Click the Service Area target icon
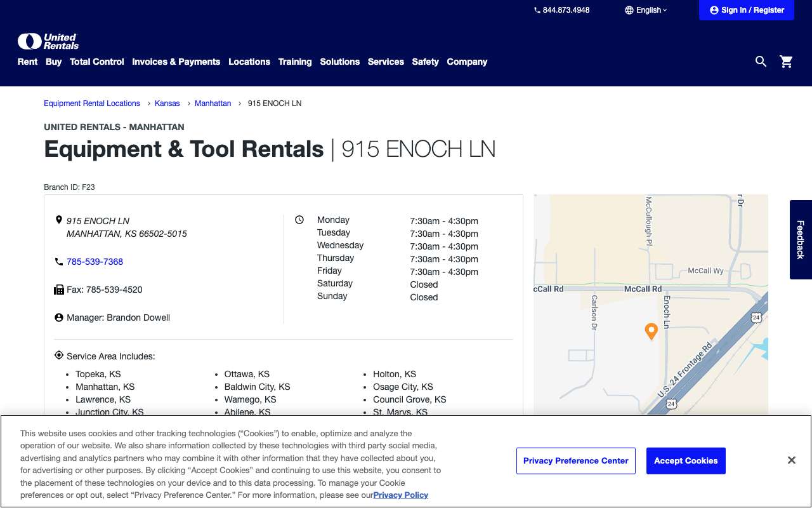 point(59,356)
